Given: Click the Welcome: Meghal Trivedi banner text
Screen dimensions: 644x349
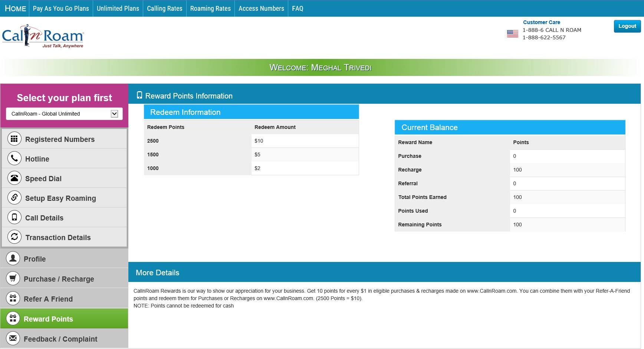Looking at the screenshot, I should pyautogui.click(x=320, y=67).
